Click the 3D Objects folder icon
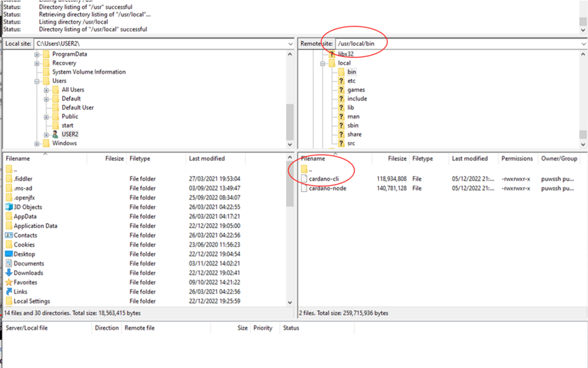Viewport: 588px width, 368px height. [x=9, y=207]
